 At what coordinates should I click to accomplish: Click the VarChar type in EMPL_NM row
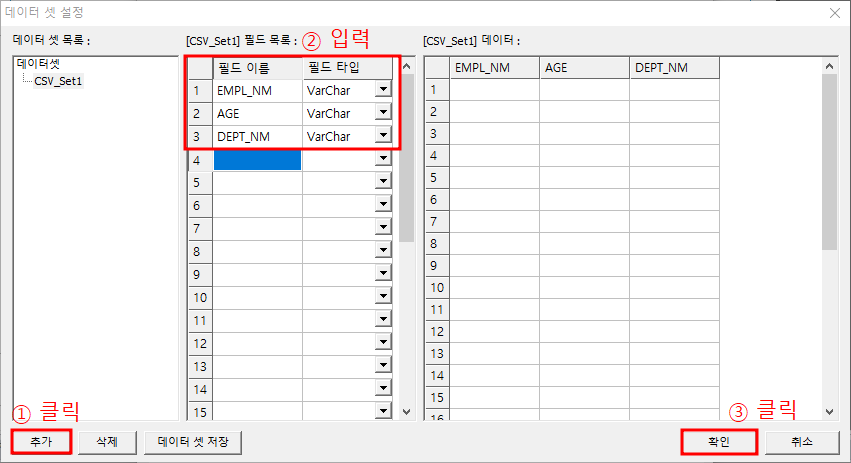(339, 91)
